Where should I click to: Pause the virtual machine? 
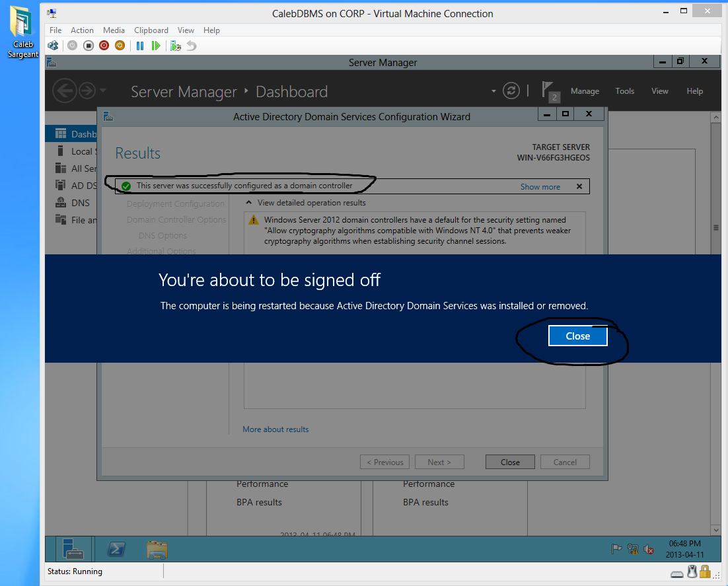pyautogui.click(x=140, y=46)
